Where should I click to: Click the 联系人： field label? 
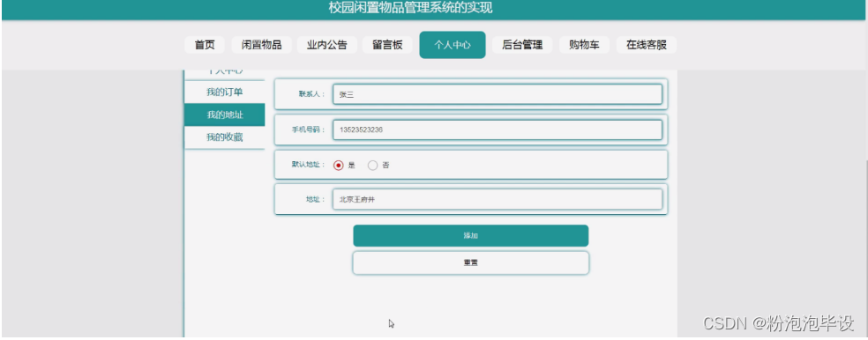coord(312,94)
